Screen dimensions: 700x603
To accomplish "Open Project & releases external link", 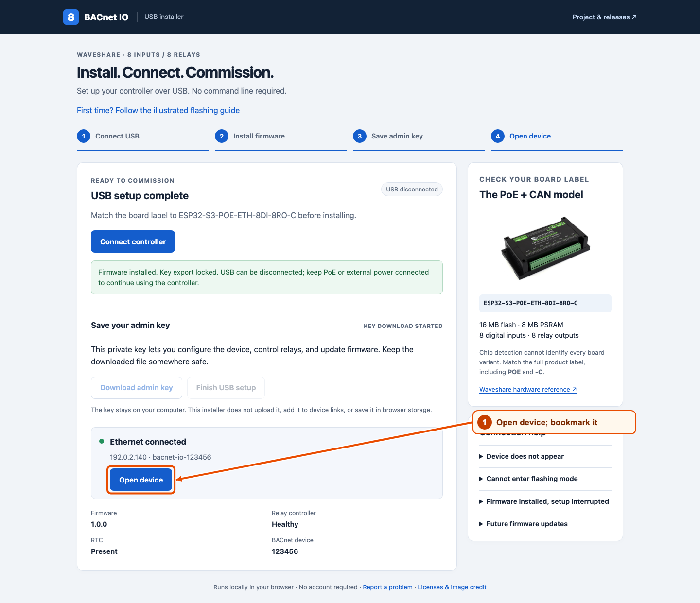I will [x=604, y=17].
